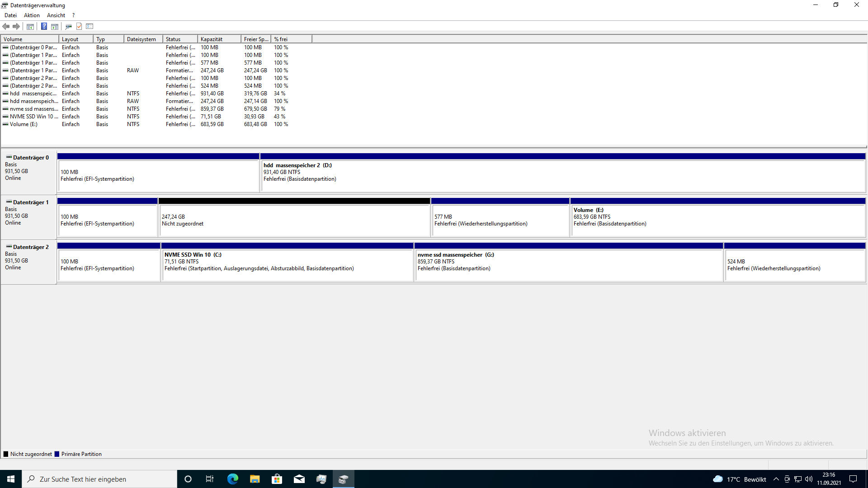This screenshot has height=488, width=868.
Task: Select the Volume (E:) row in the list
Action: (x=24, y=124)
